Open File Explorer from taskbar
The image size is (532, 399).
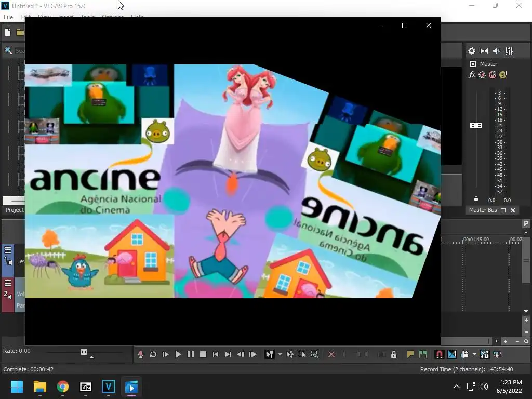39,387
